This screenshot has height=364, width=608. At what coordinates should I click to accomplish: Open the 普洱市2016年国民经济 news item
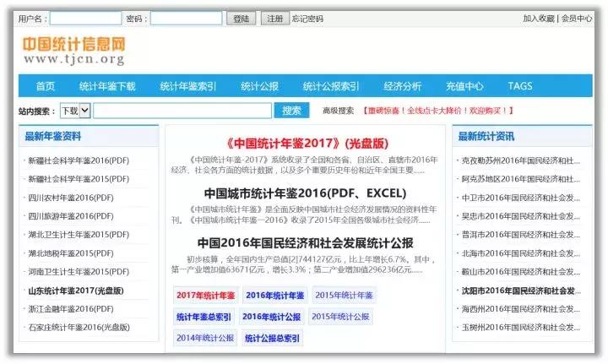pos(520,235)
